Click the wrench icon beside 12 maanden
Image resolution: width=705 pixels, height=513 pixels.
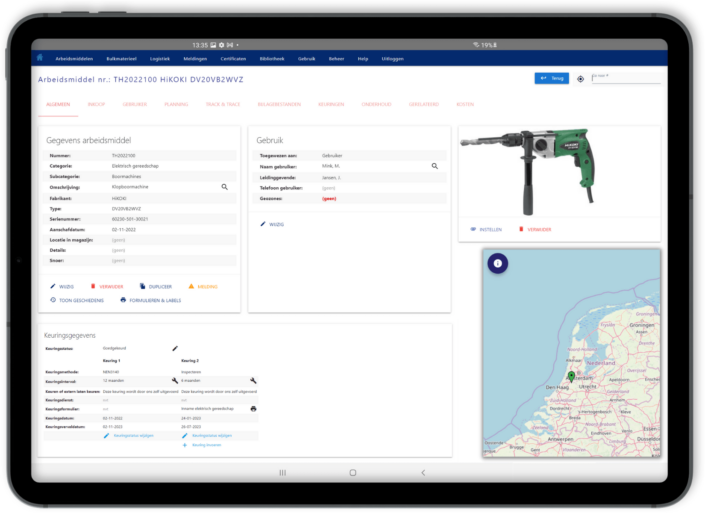[x=174, y=381]
